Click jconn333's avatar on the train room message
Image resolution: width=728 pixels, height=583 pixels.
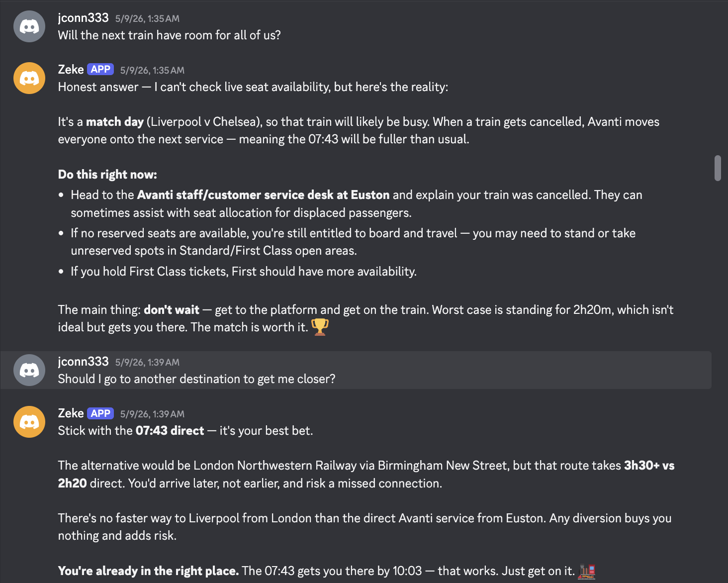pyautogui.click(x=29, y=26)
